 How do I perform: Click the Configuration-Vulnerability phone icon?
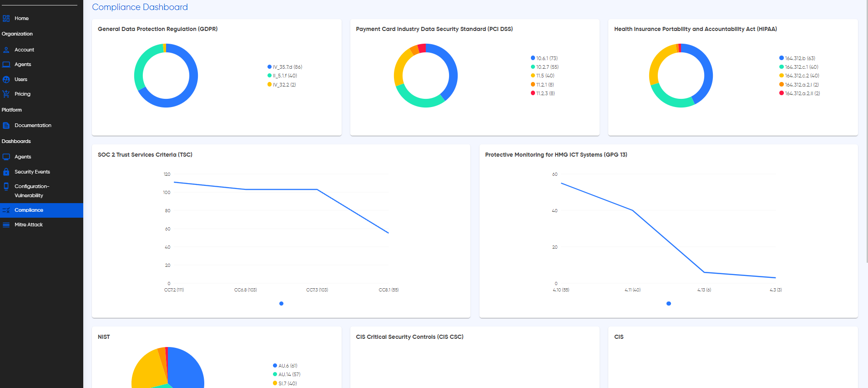tap(6, 186)
